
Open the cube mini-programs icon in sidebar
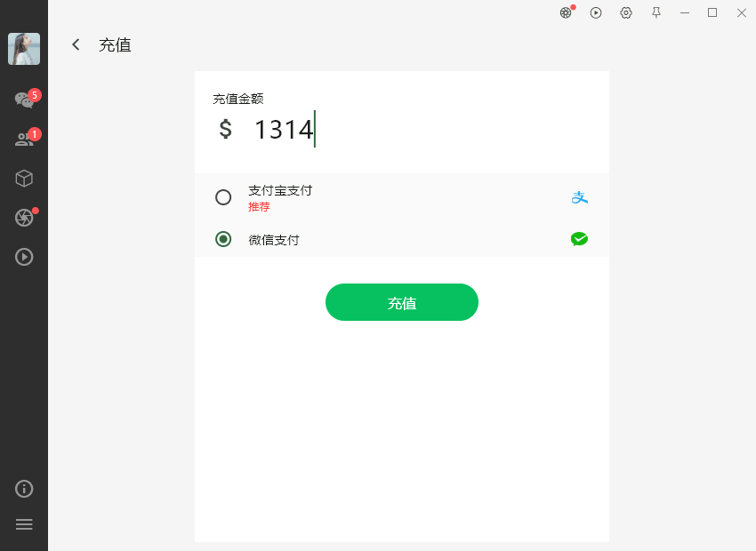24,179
